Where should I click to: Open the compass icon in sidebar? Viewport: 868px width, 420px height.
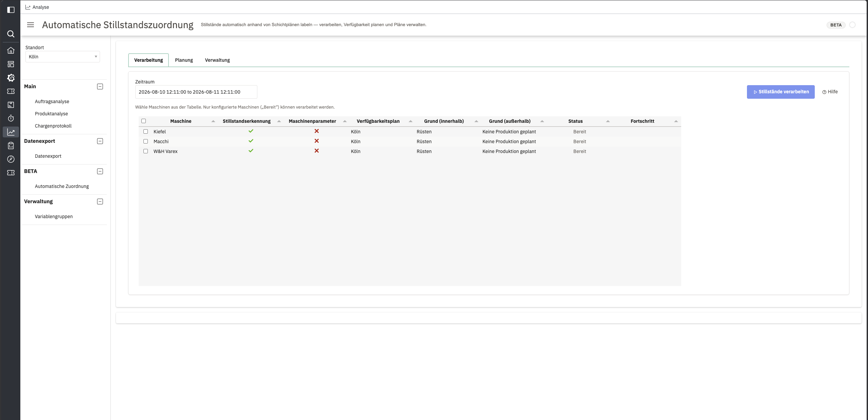(11, 159)
